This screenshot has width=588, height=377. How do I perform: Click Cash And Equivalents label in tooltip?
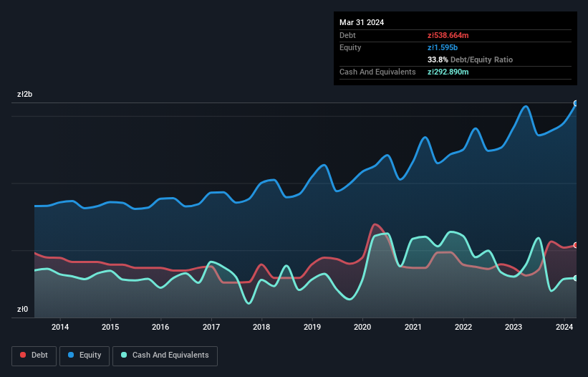(377, 72)
